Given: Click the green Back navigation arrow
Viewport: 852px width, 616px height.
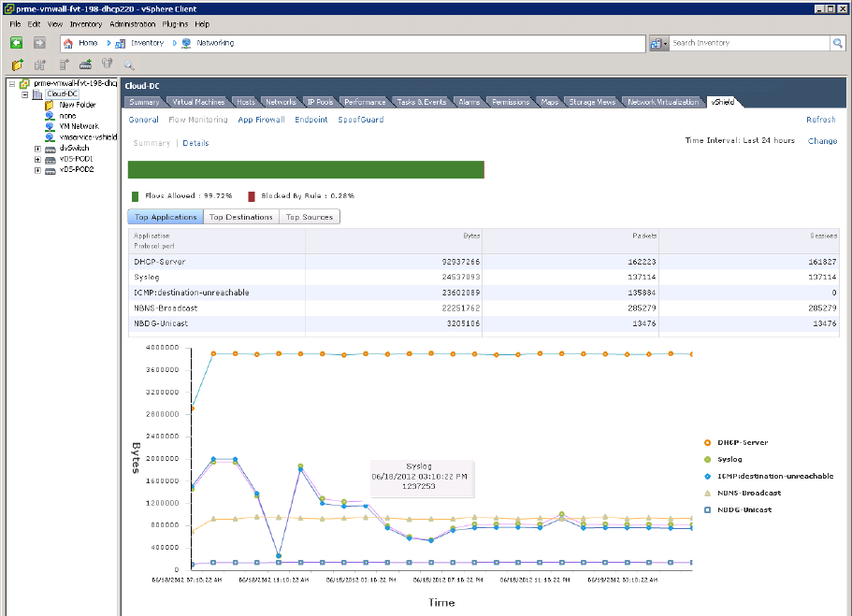Looking at the screenshot, I should pyautogui.click(x=17, y=43).
